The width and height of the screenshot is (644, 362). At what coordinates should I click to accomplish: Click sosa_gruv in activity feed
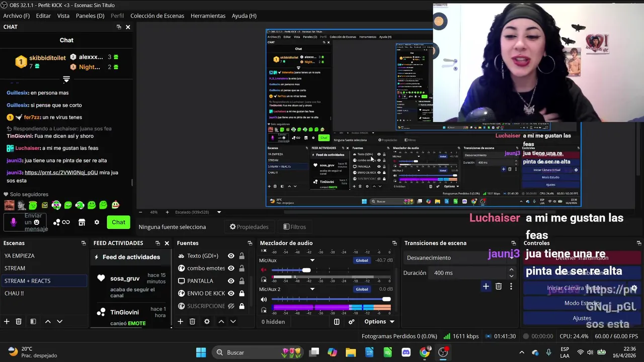125,278
